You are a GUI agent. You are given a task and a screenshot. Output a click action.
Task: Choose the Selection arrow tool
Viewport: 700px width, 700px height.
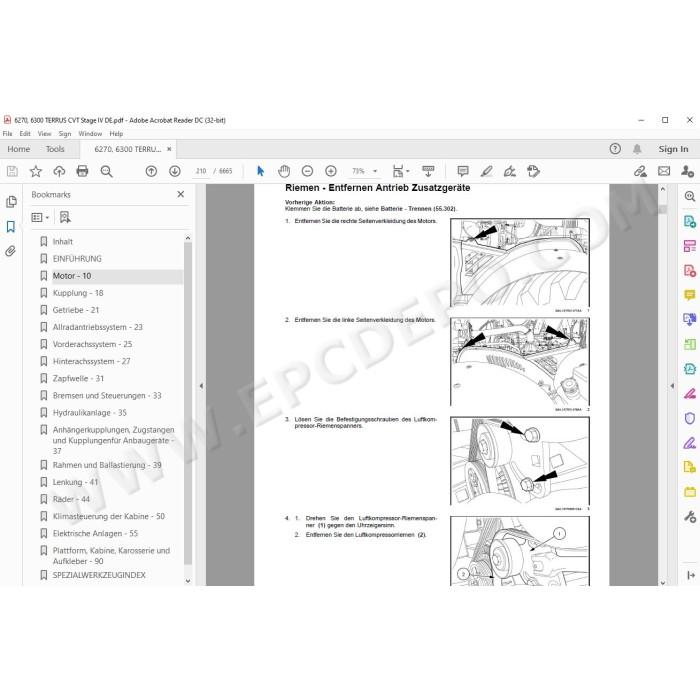(261, 171)
